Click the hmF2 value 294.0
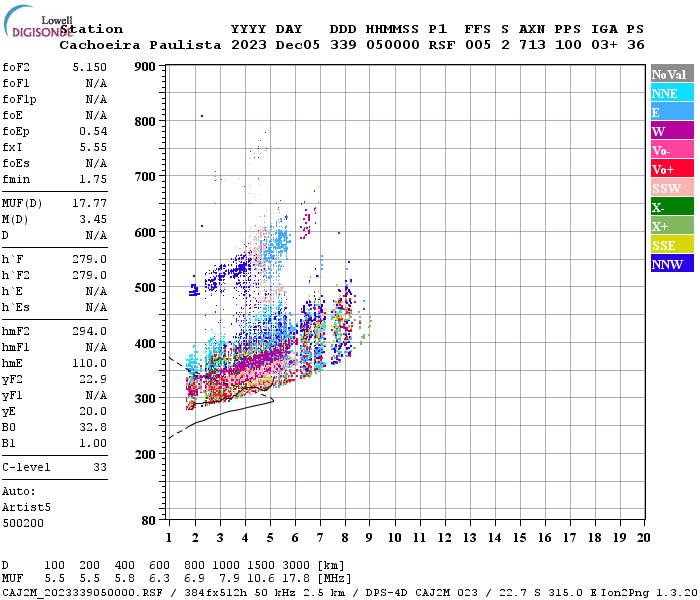Viewport: 700px width, 600px height. [x=90, y=331]
